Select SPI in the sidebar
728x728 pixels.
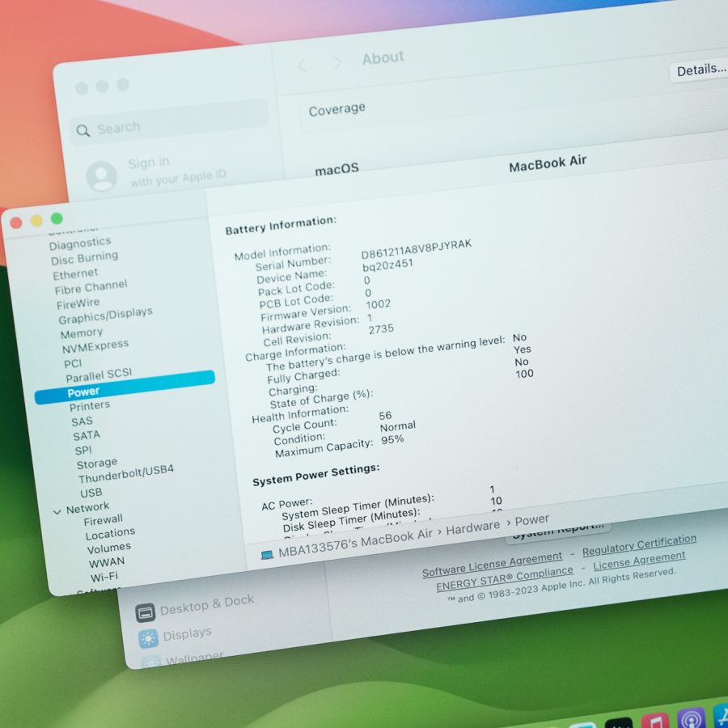coord(83,451)
